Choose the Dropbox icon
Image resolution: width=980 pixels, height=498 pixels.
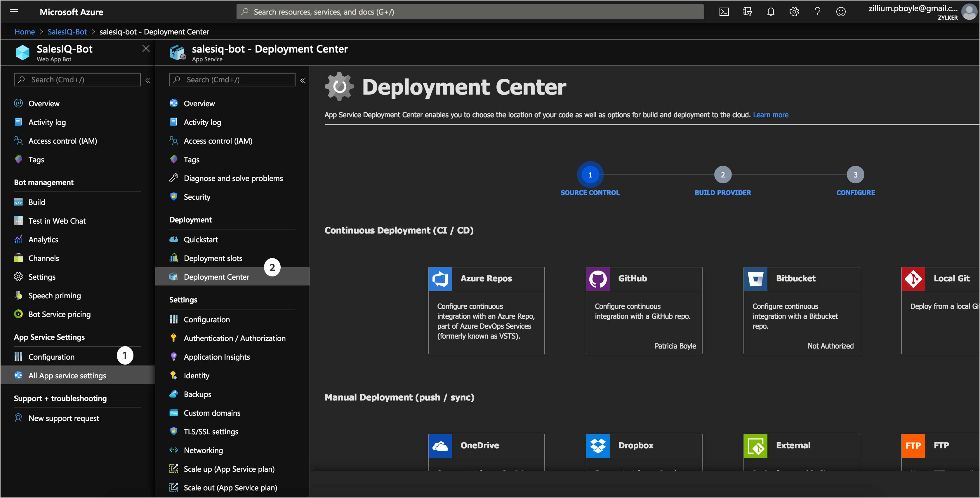(x=598, y=446)
